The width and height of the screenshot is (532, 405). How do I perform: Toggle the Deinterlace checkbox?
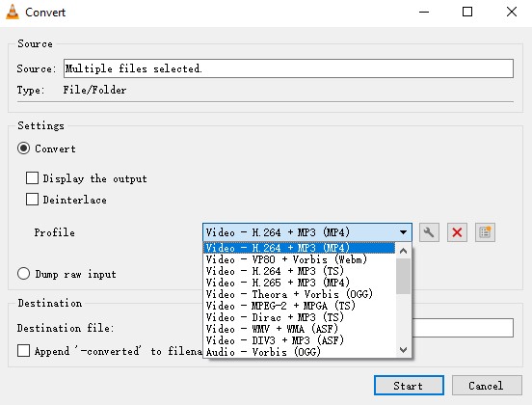[32, 200]
